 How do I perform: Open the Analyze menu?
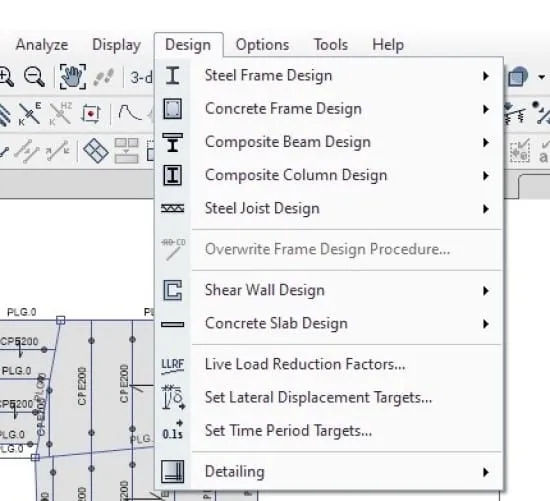pos(42,45)
